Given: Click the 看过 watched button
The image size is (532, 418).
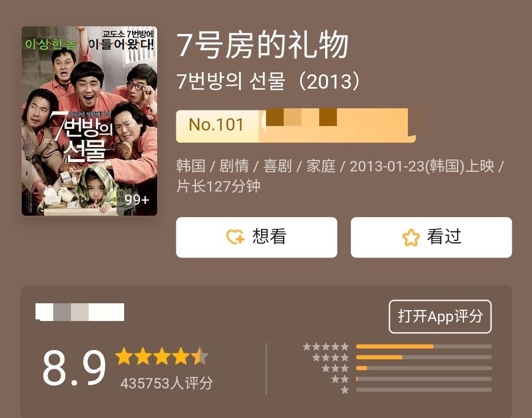Looking at the screenshot, I should [x=431, y=237].
